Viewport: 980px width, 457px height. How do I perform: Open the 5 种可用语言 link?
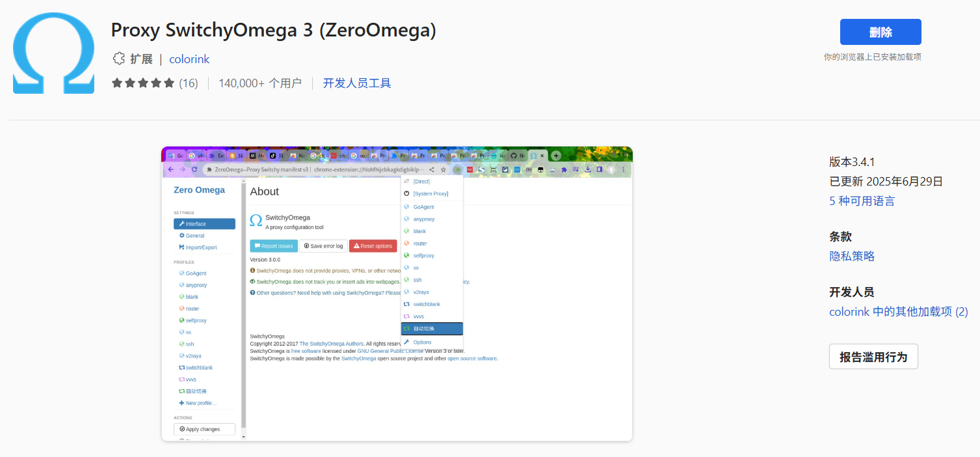[x=862, y=201]
